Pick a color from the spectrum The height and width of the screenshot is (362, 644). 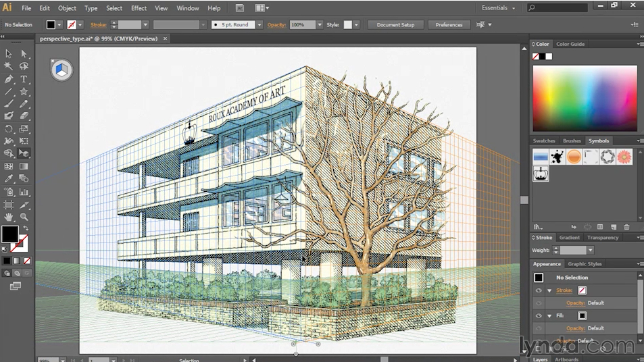click(585, 99)
